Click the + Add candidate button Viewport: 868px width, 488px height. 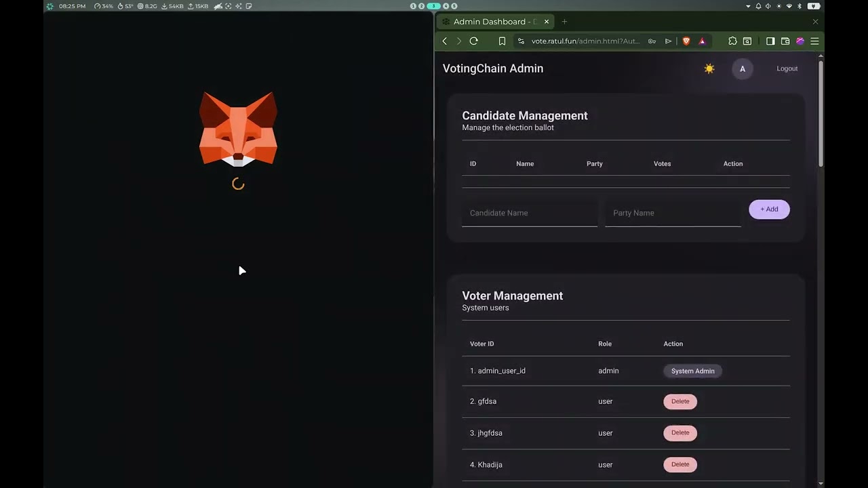(x=769, y=209)
